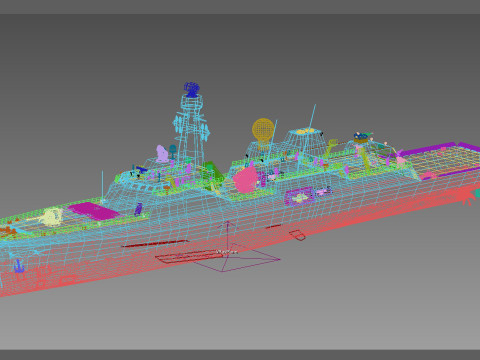This screenshot has height=360, width=480.
Task: Select the lavender dome beside the mast
Action: click(x=162, y=154)
